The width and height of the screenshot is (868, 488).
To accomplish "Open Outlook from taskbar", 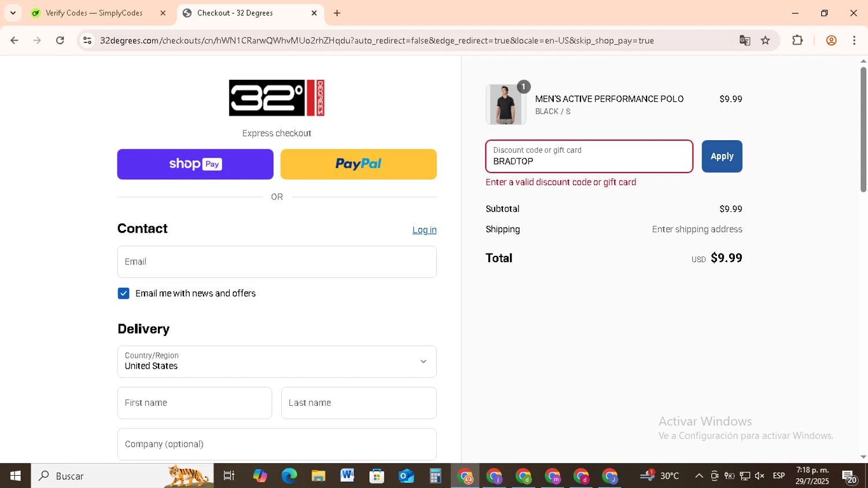I will coord(406,476).
